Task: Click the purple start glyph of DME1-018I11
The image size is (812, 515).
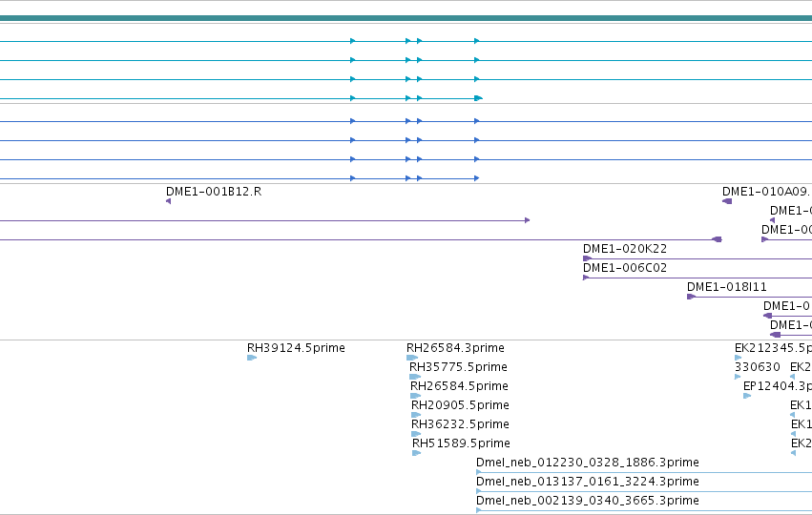Action: (691, 297)
